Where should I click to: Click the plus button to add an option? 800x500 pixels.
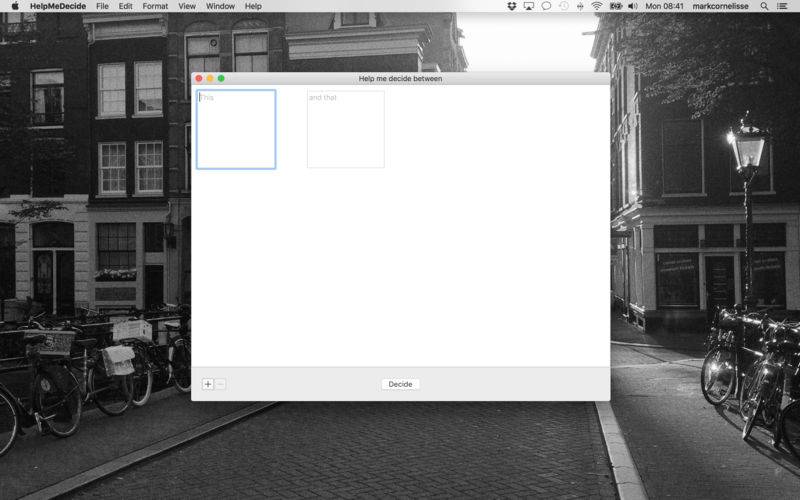208,384
